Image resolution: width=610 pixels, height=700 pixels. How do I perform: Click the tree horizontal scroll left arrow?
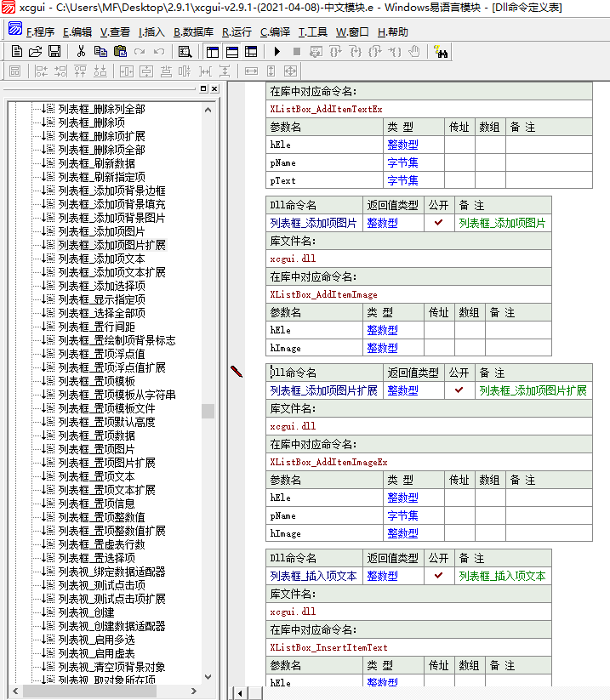(x=15, y=691)
